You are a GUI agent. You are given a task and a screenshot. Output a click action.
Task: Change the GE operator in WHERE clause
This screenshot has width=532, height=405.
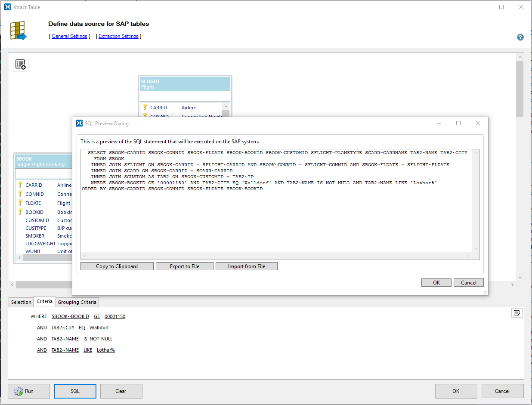(x=97, y=316)
